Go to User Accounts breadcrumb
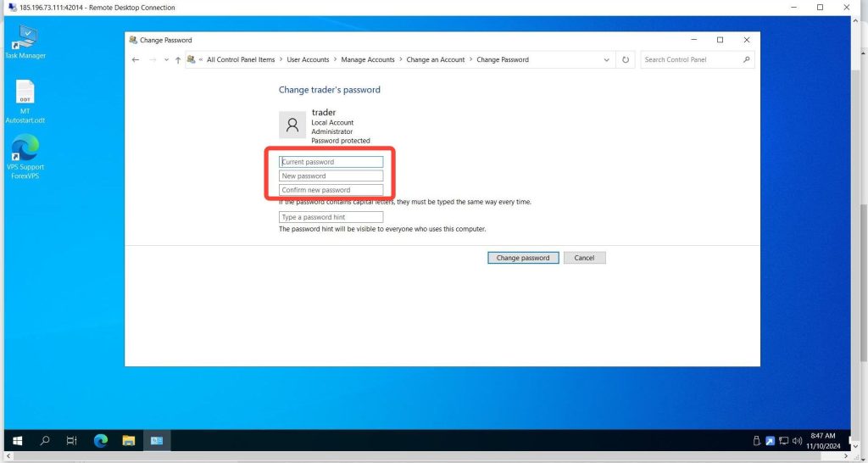 click(308, 60)
